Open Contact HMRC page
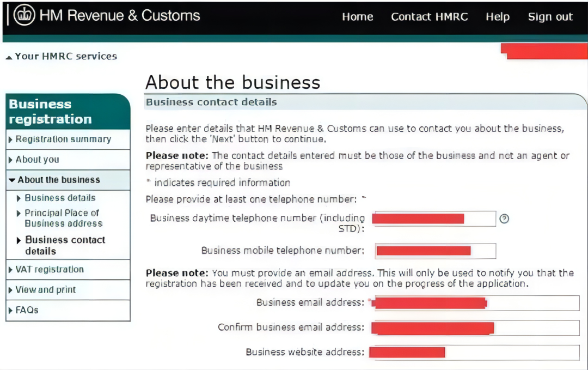This screenshot has height=370, width=588. 430,16
